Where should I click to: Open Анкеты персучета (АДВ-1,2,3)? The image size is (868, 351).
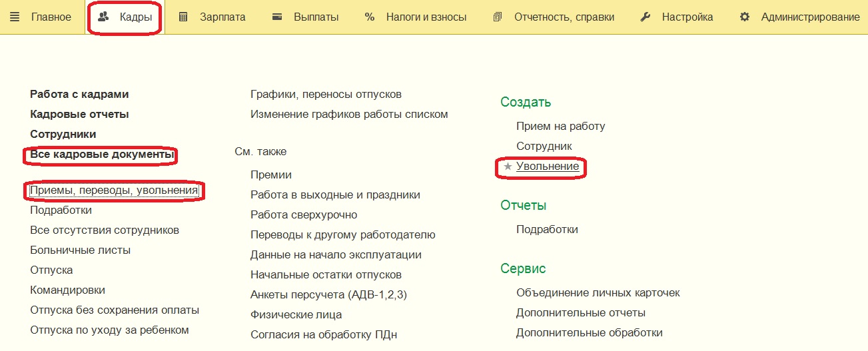[x=328, y=295]
